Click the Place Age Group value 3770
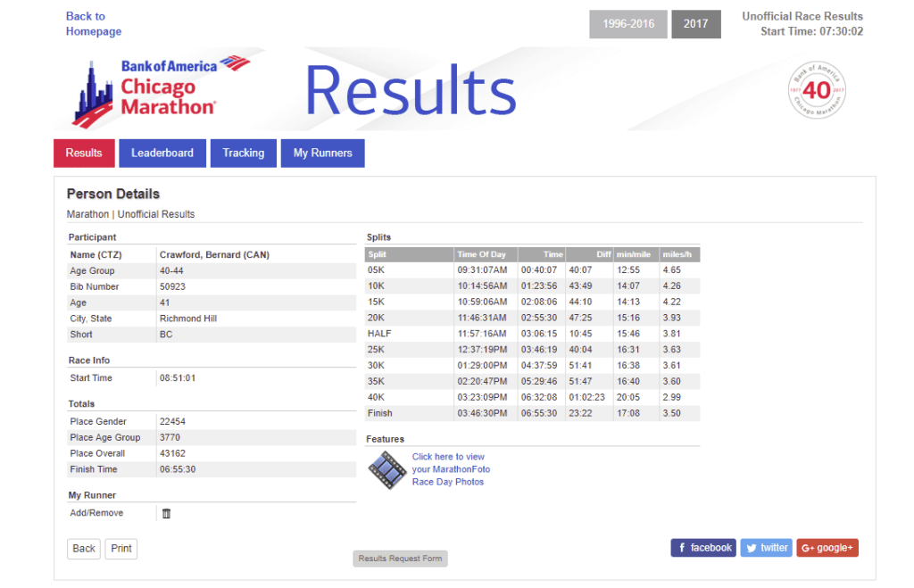The image size is (914, 588). click(170, 437)
